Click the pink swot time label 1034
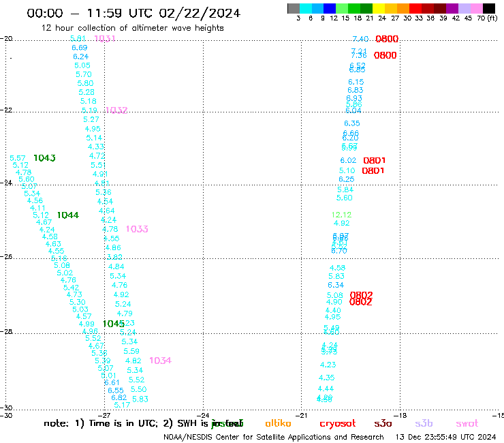The width and height of the screenshot is (504, 443). coord(160,361)
